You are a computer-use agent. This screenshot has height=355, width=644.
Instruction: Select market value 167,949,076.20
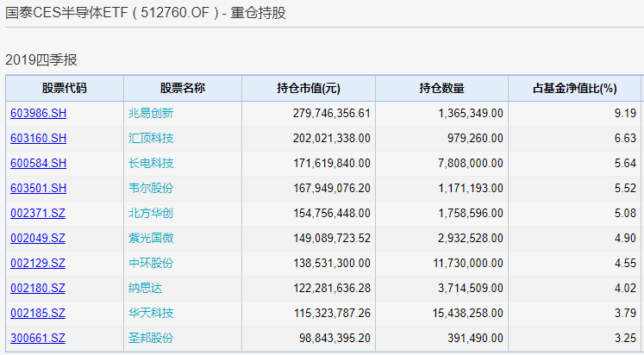(x=332, y=189)
